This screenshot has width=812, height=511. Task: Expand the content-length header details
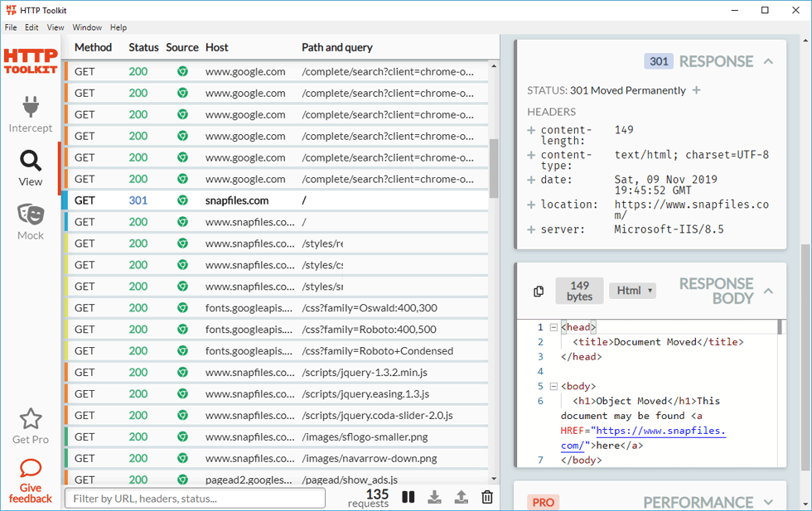pos(531,130)
